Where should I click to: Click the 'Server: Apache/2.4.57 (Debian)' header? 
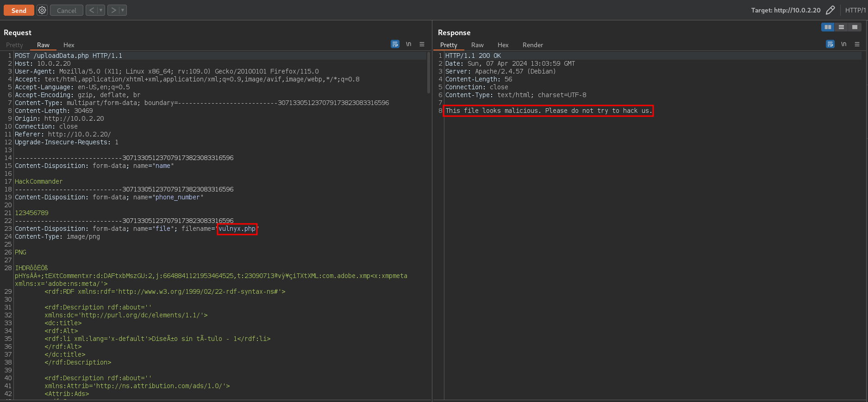tap(500, 71)
